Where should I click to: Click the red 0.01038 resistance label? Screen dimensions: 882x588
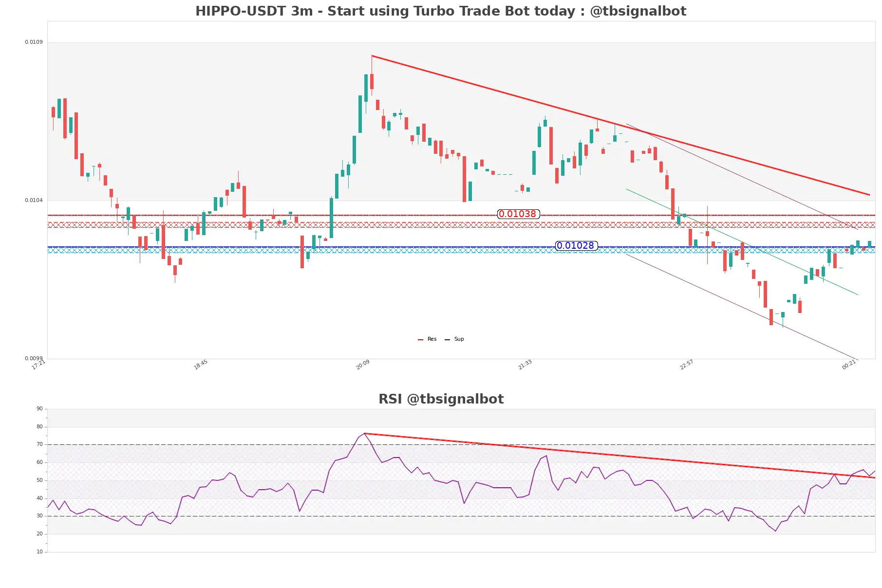518,214
